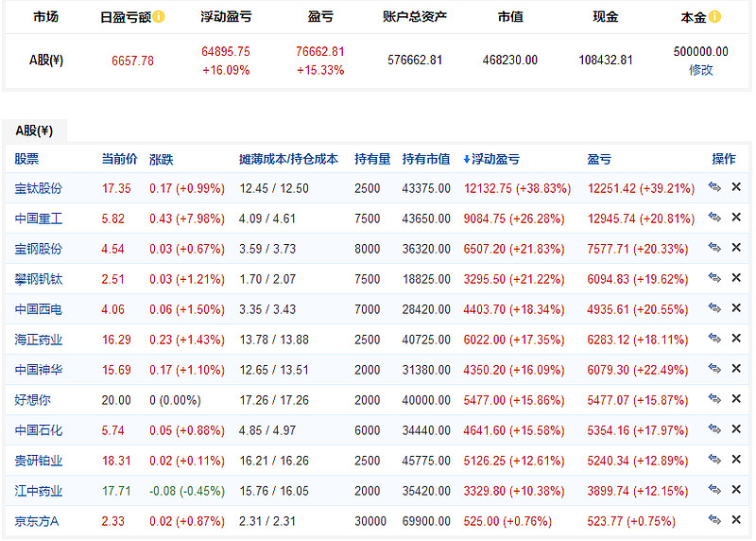
Task: Sort by 持有市值 column header
Action: pos(426,159)
